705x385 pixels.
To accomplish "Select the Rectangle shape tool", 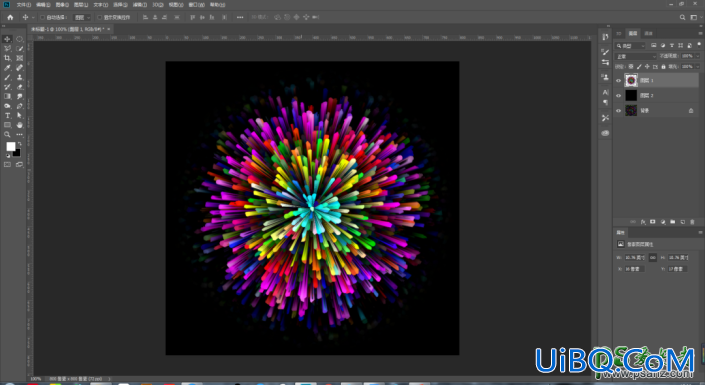I will pos(7,125).
